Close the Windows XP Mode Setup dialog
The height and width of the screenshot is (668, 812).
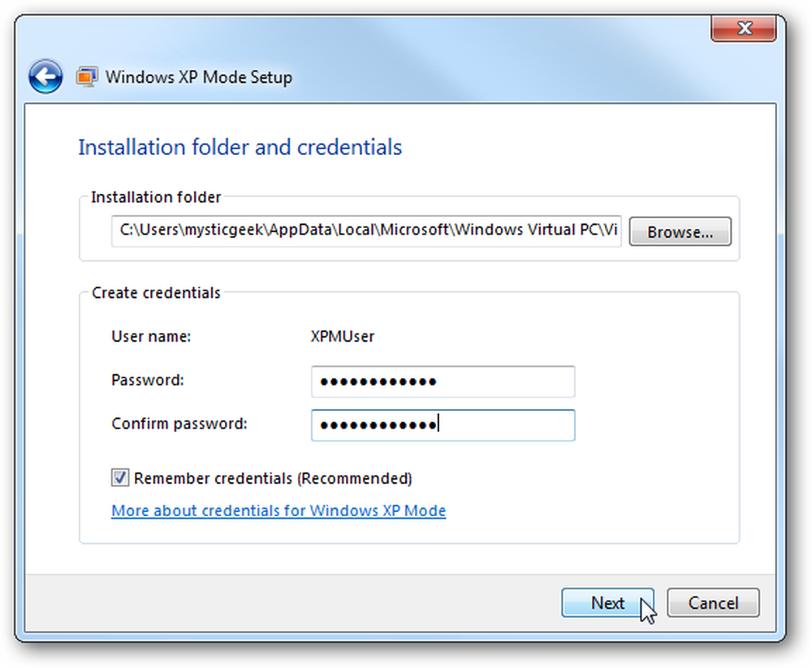coord(744,28)
